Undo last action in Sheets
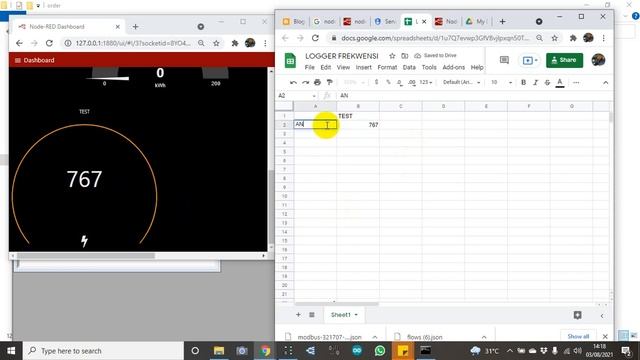640x360 pixels. click(293, 82)
